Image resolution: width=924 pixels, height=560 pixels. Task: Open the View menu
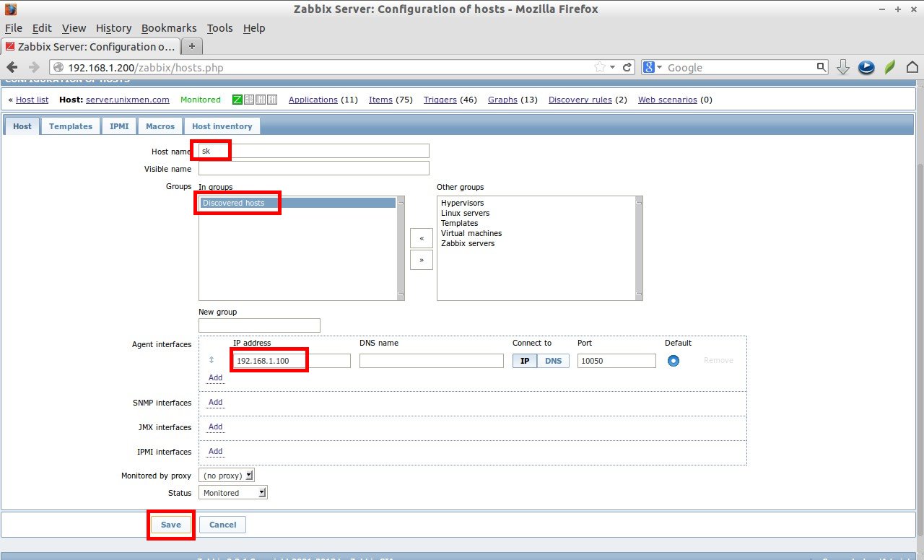point(74,28)
